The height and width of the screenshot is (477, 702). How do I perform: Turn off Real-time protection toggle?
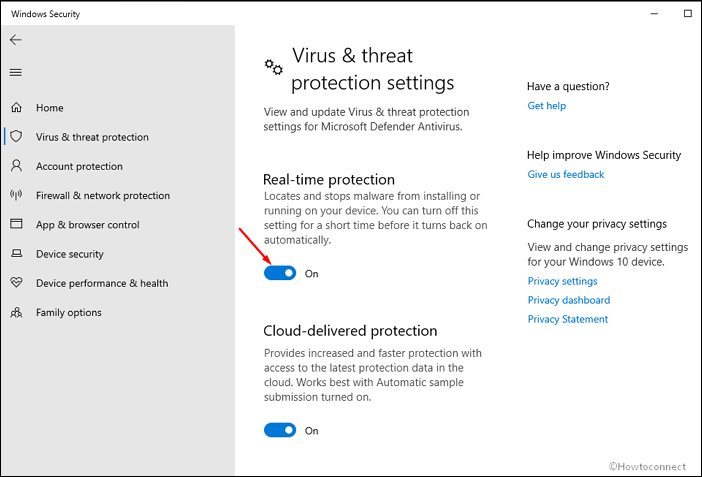(x=280, y=273)
